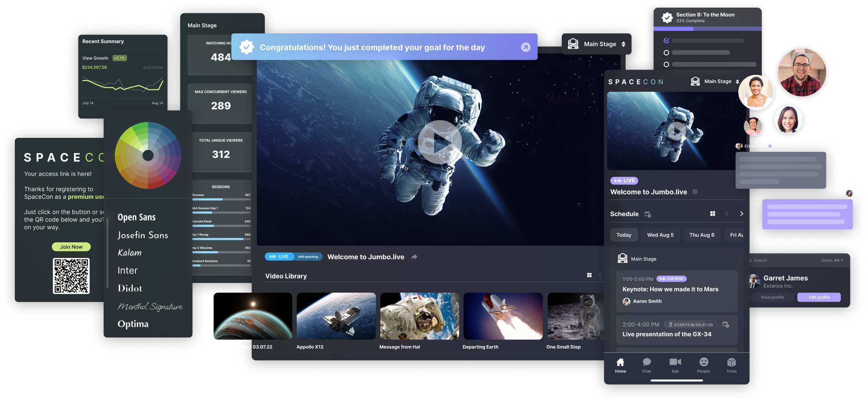
Task: Open the People smiley icon in bottom navigation
Action: [704, 362]
